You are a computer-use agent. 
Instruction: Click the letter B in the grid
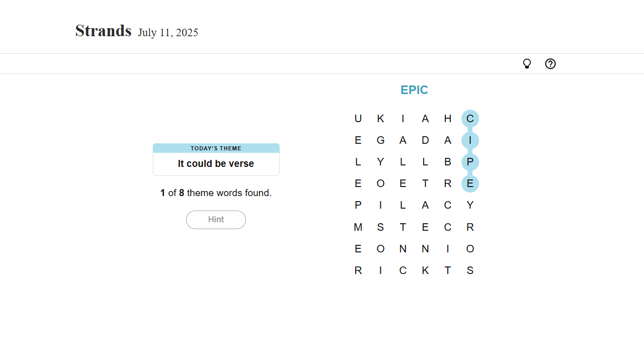tap(448, 162)
